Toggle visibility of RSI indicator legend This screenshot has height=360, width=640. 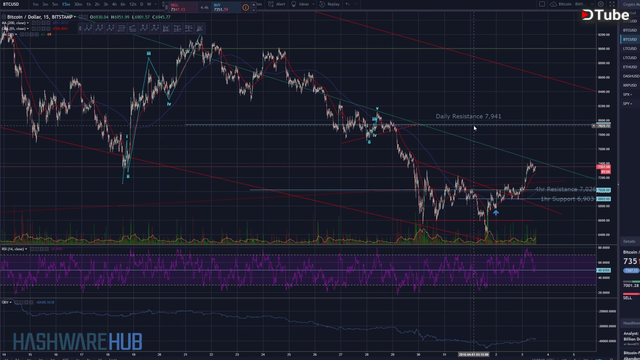pyautogui.click(x=32, y=249)
